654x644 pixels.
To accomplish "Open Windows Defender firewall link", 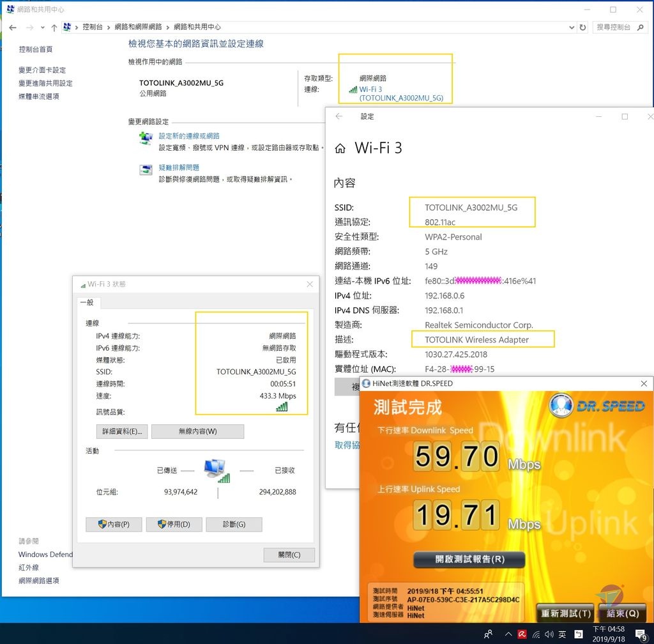I will coord(45,555).
